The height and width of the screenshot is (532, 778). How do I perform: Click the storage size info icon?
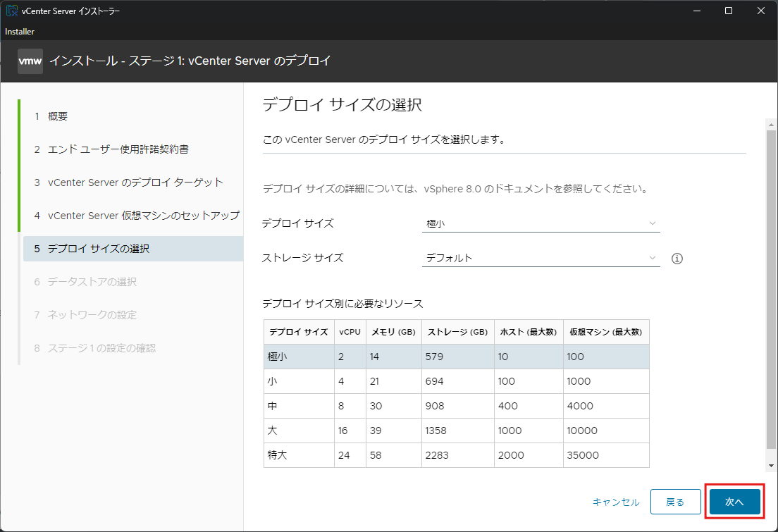click(x=677, y=259)
